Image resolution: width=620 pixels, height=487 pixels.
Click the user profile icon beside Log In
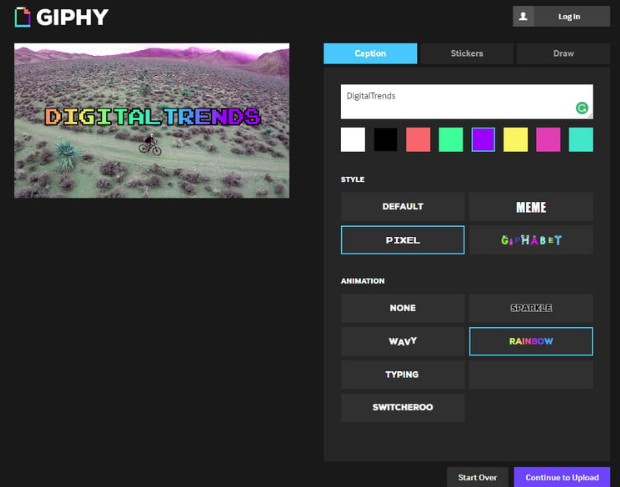523,16
